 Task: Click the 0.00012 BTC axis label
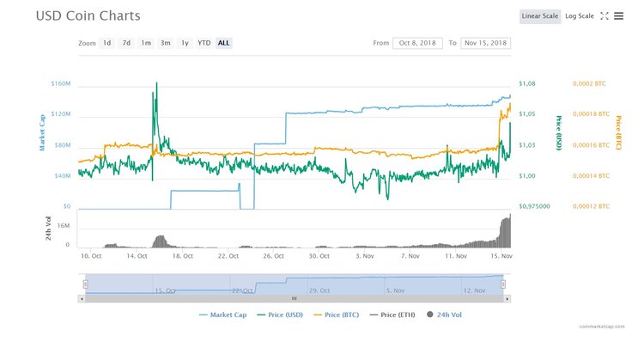591,206
